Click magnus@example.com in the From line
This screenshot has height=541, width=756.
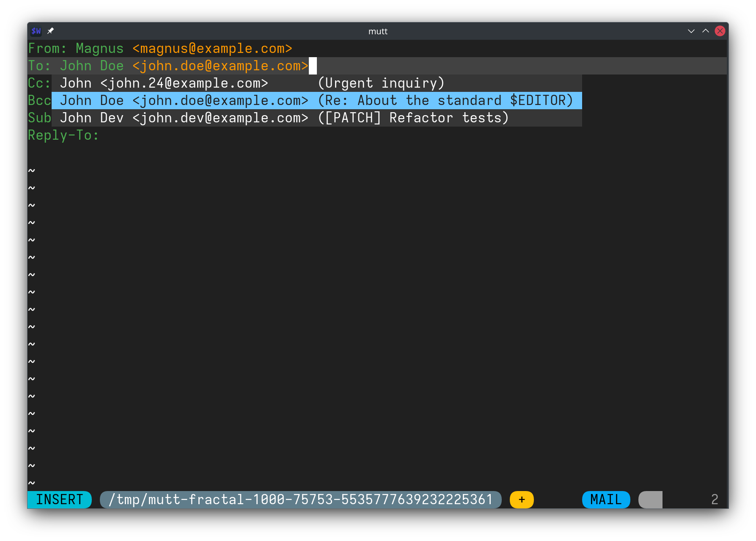(211, 48)
